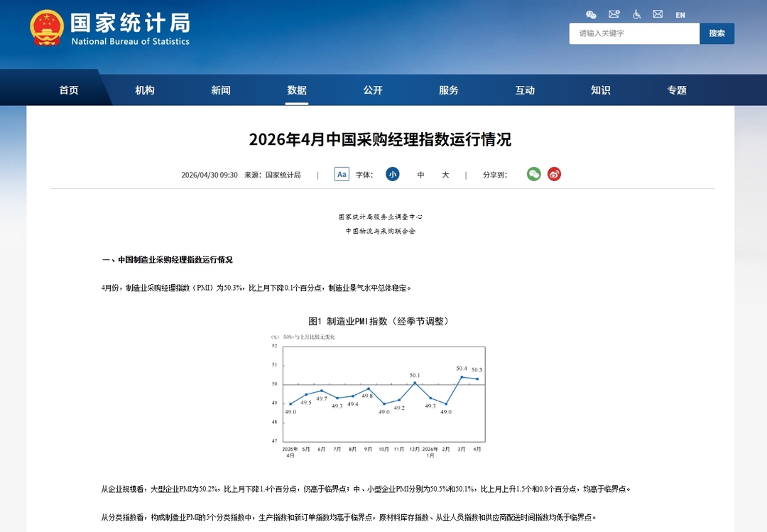Click the Aa font icon
The width and height of the screenshot is (767, 532).
tap(342, 174)
